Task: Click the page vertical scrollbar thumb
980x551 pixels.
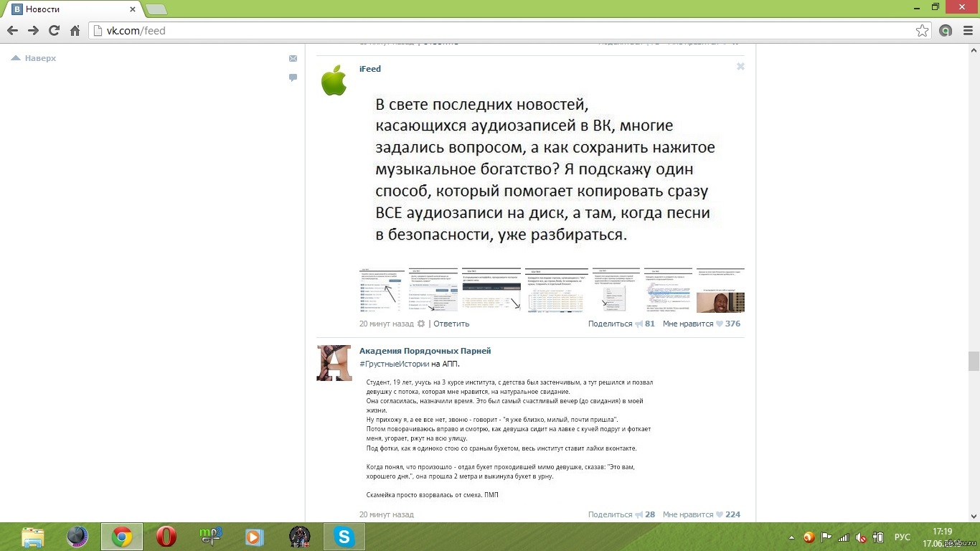Action: point(974,361)
